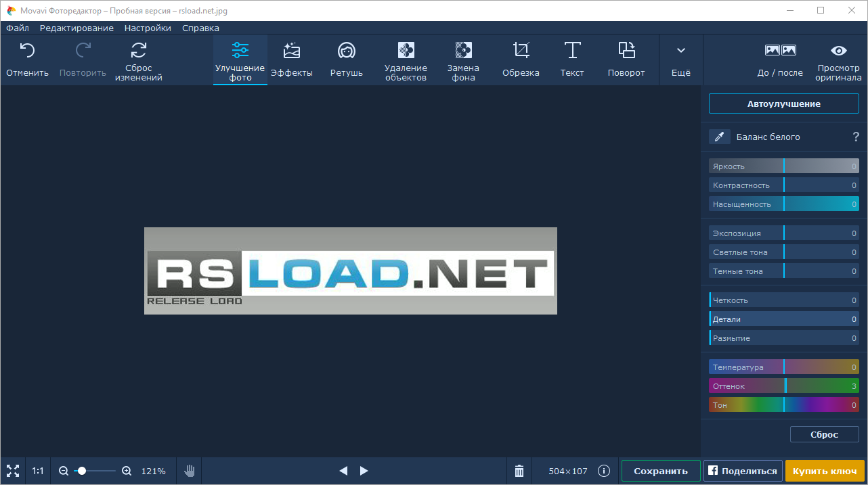Click the 504×107 image size text
The width and height of the screenshot is (868, 485).
pyautogui.click(x=568, y=471)
